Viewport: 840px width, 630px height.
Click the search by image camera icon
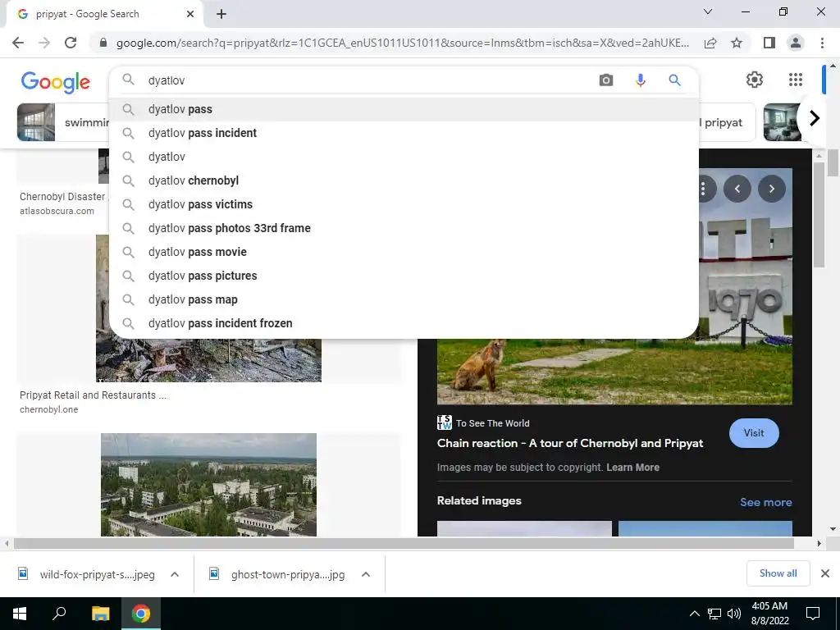coord(606,80)
